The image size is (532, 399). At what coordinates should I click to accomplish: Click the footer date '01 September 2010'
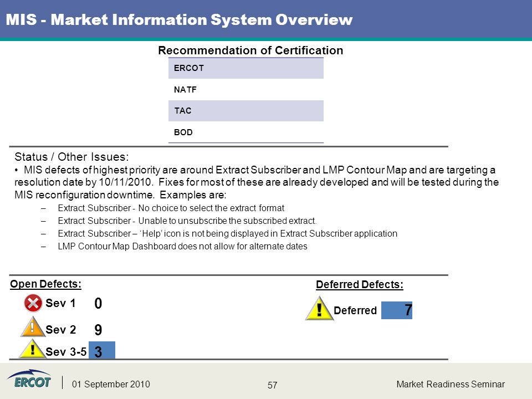pos(111,384)
